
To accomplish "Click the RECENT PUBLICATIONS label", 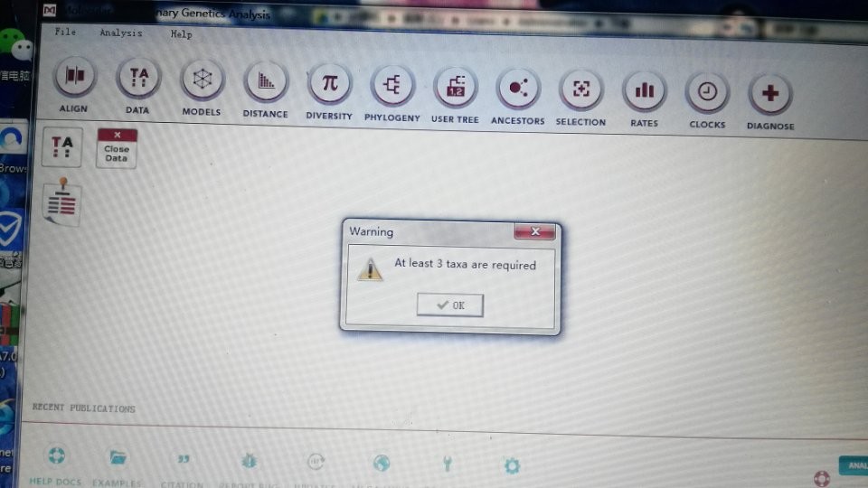I will [x=83, y=408].
